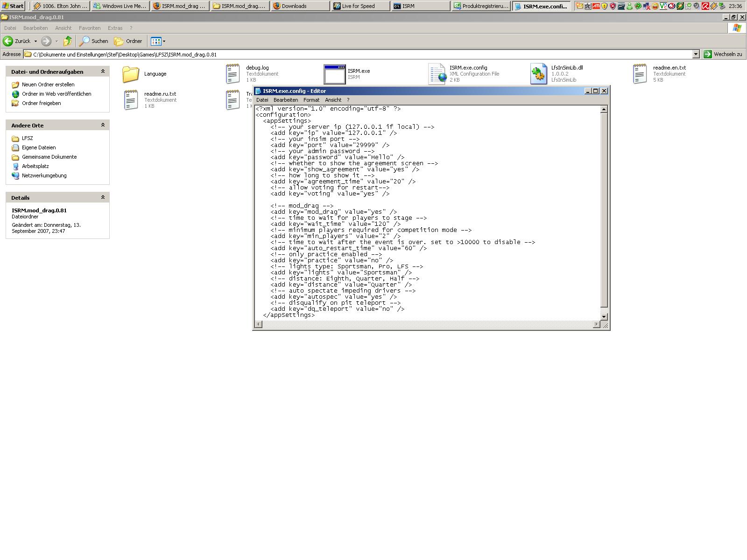Select the LfsInSimLib.dll file icon
Image resolution: width=747 pixels, height=560 pixels.
(x=538, y=74)
